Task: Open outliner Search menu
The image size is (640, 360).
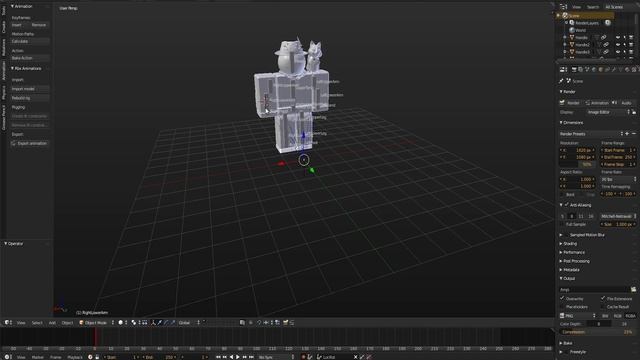Action: (593, 7)
